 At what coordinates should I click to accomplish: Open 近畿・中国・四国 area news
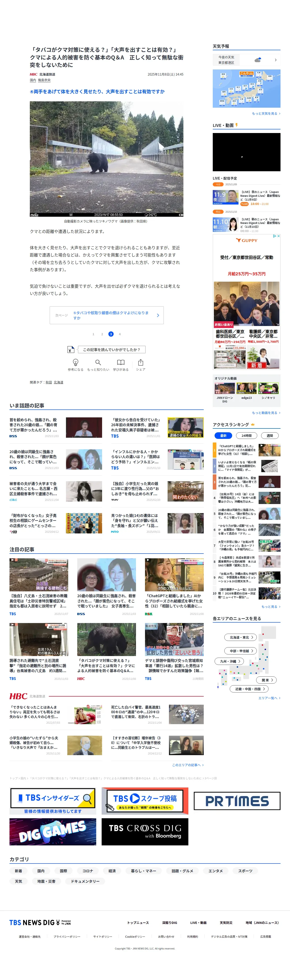(249, 689)
